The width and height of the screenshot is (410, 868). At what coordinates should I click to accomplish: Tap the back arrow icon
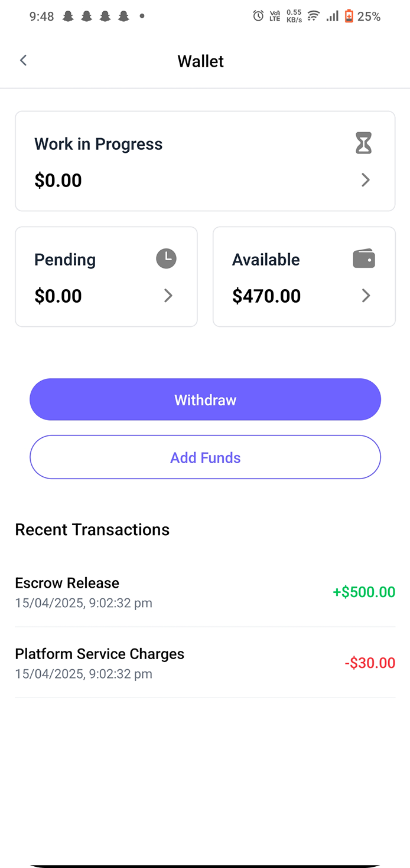23,60
